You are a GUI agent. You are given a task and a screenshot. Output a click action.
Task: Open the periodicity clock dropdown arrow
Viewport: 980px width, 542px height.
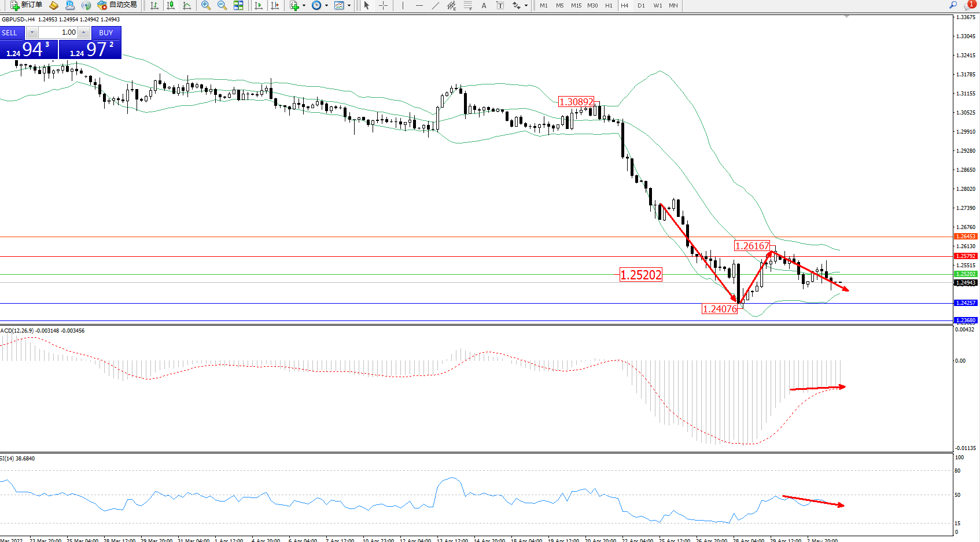coord(326,6)
